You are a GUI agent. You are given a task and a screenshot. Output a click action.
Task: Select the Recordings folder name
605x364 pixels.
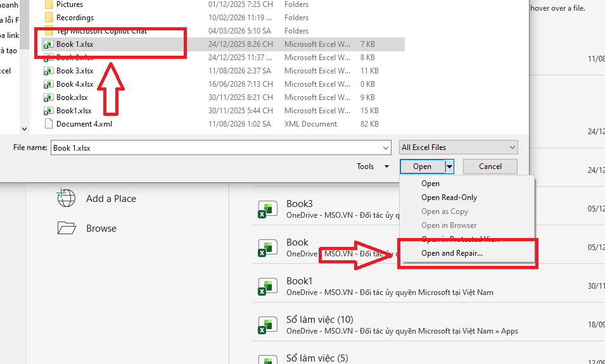pyautogui.click(x=75, y=18)
